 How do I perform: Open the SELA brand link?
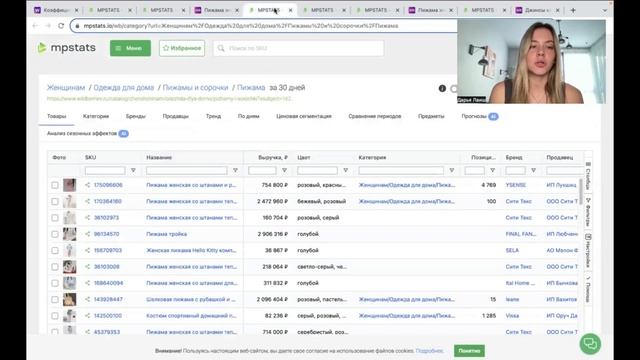(512, 250)
